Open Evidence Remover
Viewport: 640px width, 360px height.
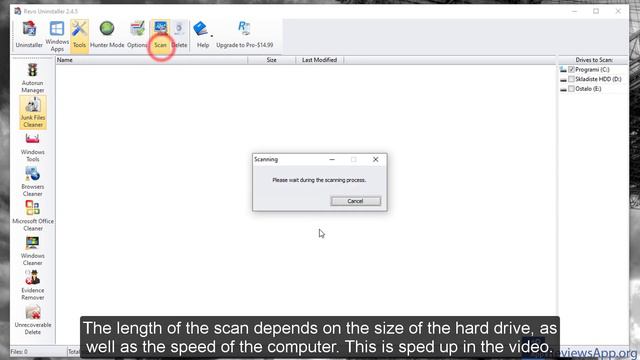point(33,285)
